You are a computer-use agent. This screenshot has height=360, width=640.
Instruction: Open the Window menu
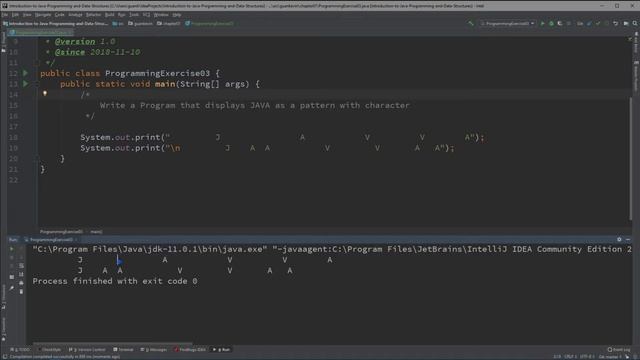click(x=161, y=15)
